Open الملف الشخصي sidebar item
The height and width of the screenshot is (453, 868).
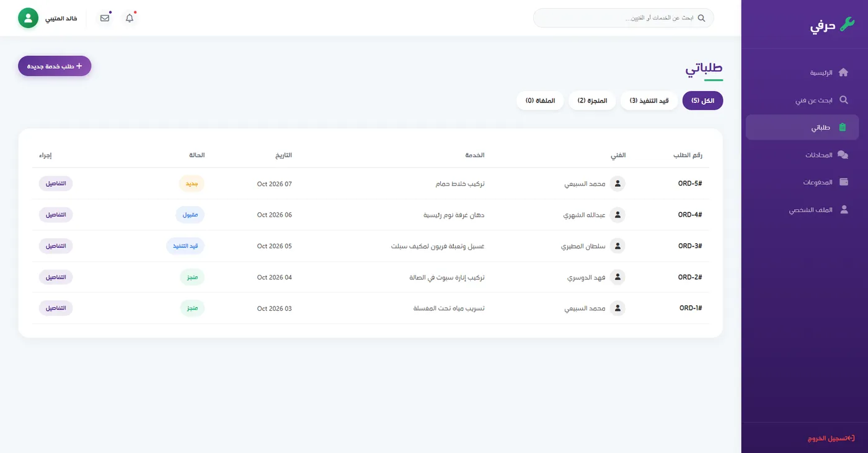802,210
